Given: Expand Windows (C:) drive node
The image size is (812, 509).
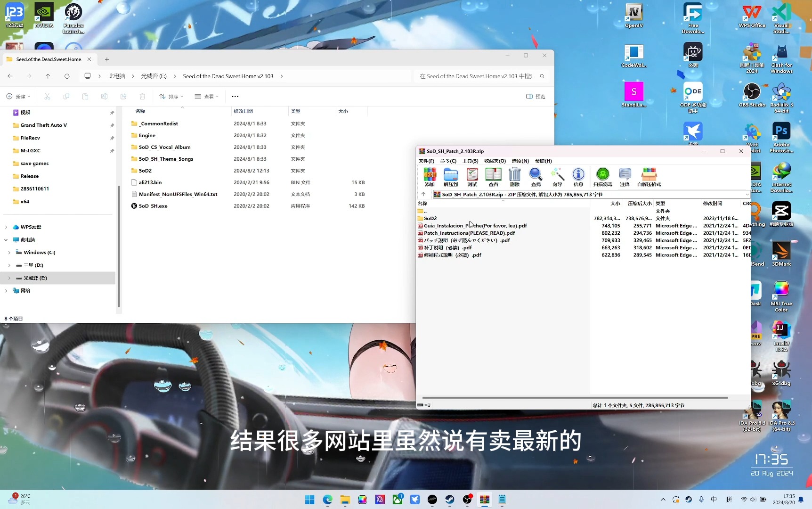Looking at the screenshot, I should pos(9,253).
